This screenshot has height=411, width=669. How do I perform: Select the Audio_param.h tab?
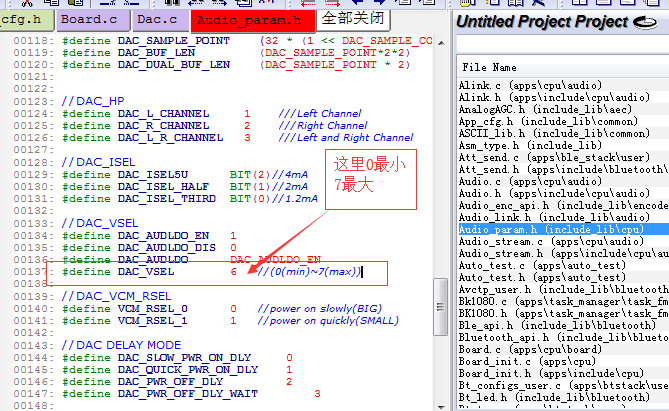pyautogui.click(x=253, y=20)
